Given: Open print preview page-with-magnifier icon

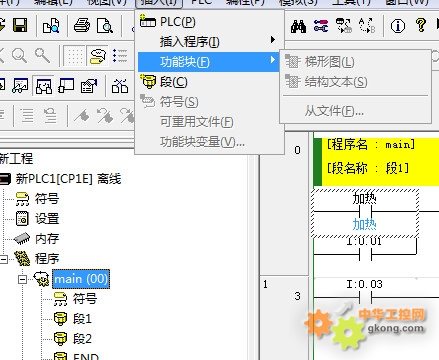Looking at the screenshot, I should tap(105, 25).
